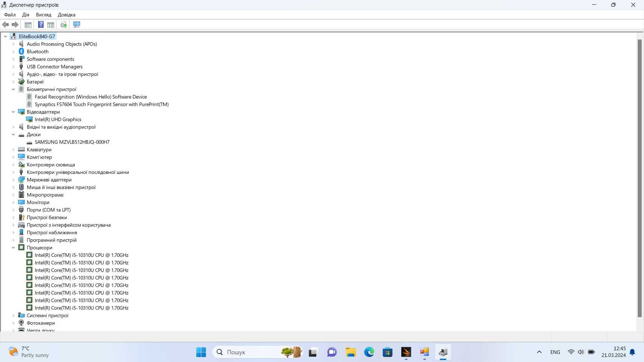
Task: Show hidden system tray icons chevron
Action: tap(539, 352)
